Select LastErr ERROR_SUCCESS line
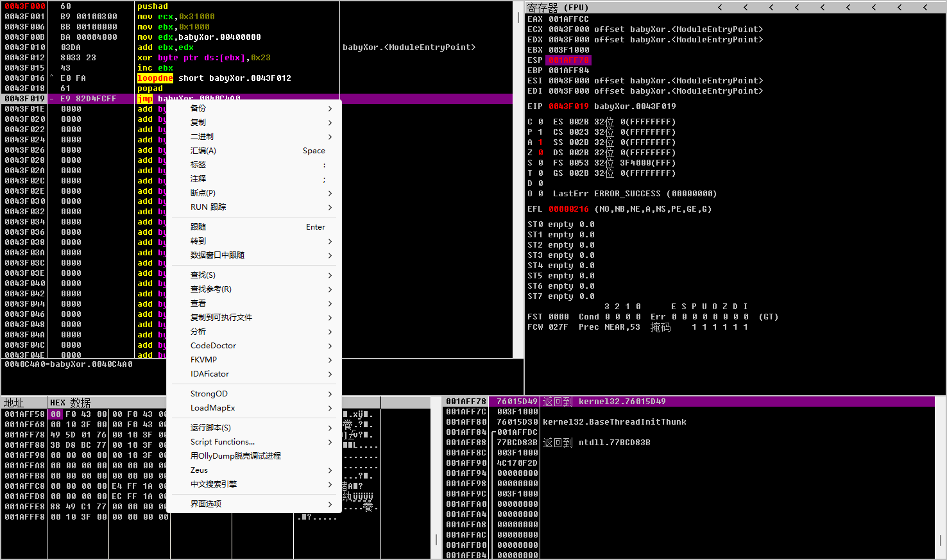The height and width of the screenshot is (560, 947). tap(635, 194)
